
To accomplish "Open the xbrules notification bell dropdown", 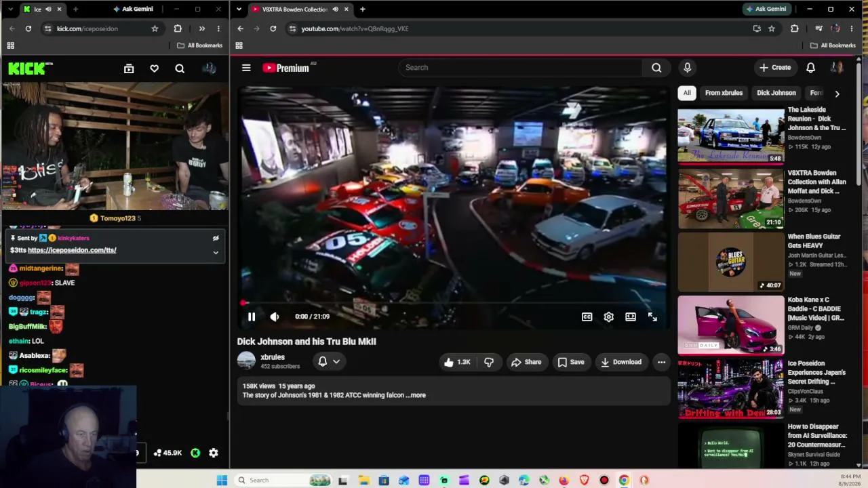I will (330, 361).
